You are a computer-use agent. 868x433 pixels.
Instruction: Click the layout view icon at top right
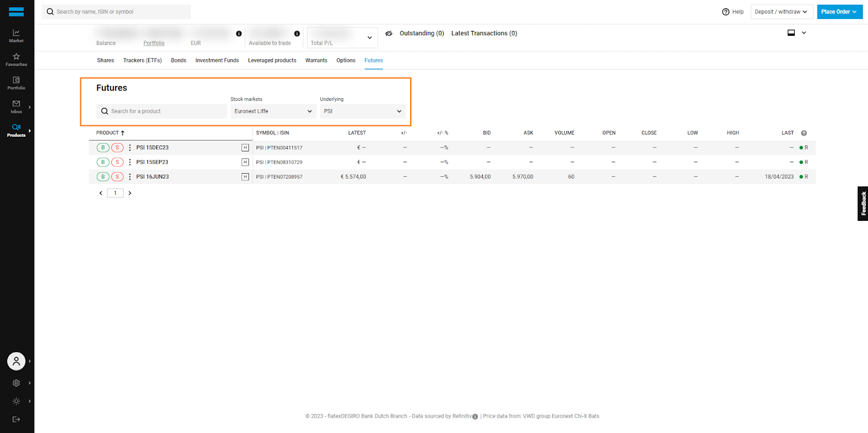[792, 33]
